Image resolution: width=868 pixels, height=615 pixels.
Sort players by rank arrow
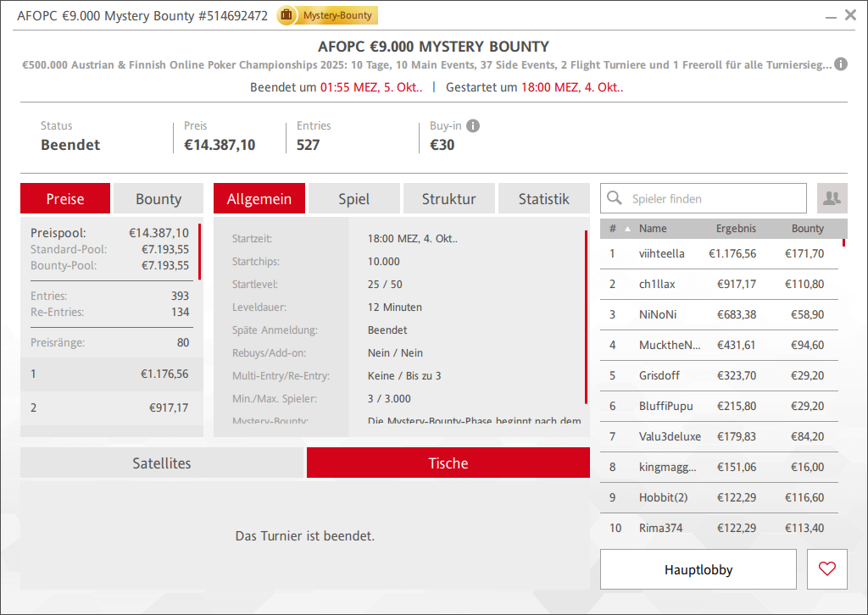(x=628, y=229)
